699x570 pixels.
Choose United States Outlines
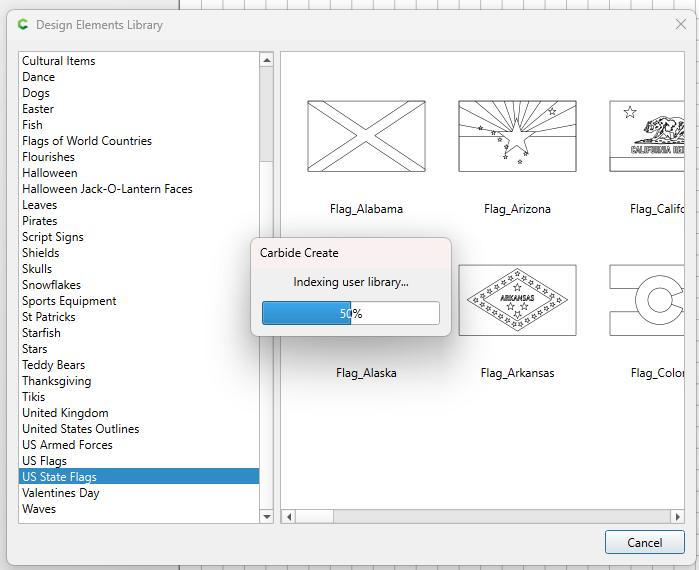click(x=139, y=429)
